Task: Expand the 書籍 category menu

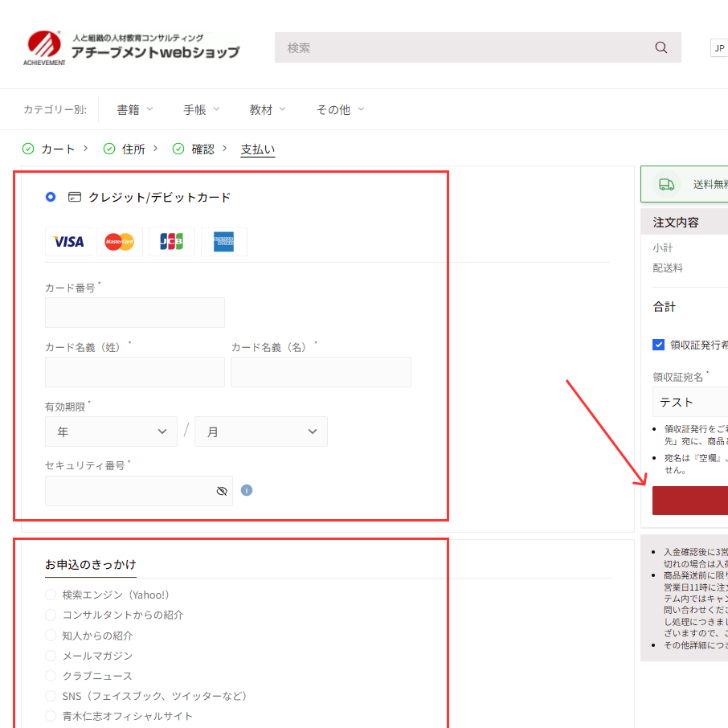Action: 135,109
